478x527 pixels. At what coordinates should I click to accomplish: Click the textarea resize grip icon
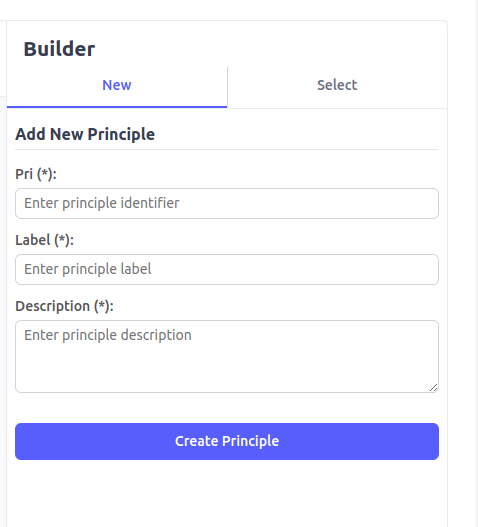(x=434, y=388)
